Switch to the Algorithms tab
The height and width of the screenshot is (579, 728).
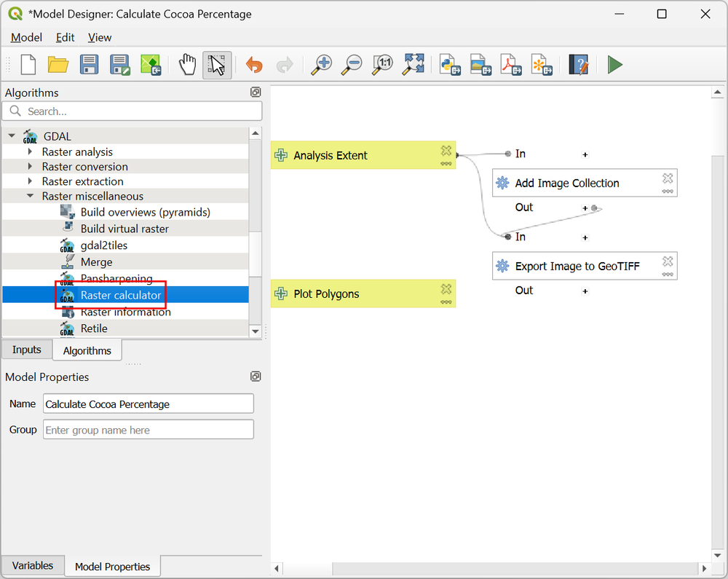click(x=87, y=350)
